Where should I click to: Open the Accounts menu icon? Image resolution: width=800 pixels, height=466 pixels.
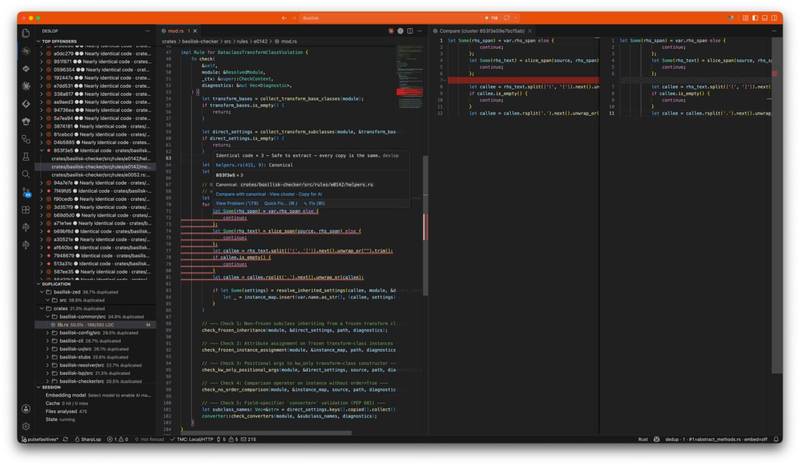click(26, 409)
